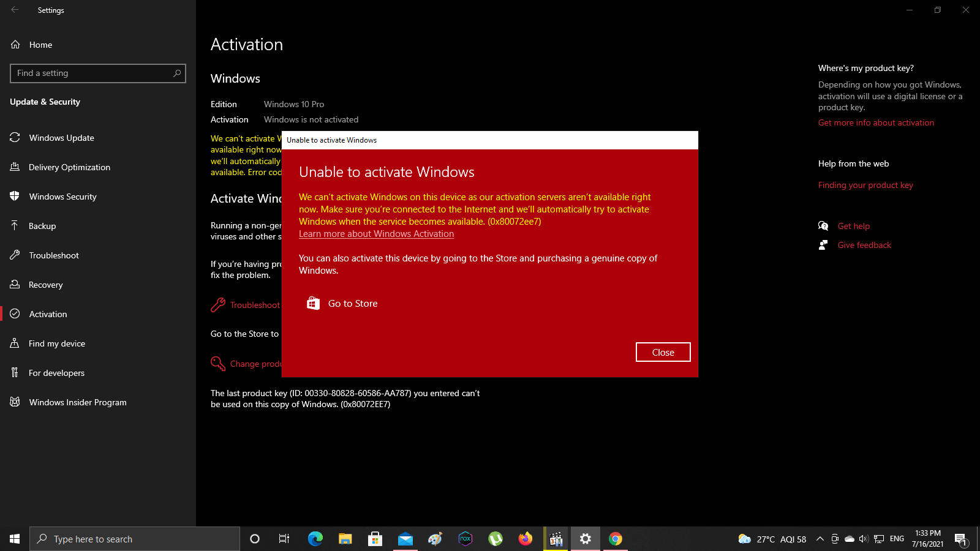Click the network tray icon
This screenshot has height=551, width=980.
[x=878, y=539]
